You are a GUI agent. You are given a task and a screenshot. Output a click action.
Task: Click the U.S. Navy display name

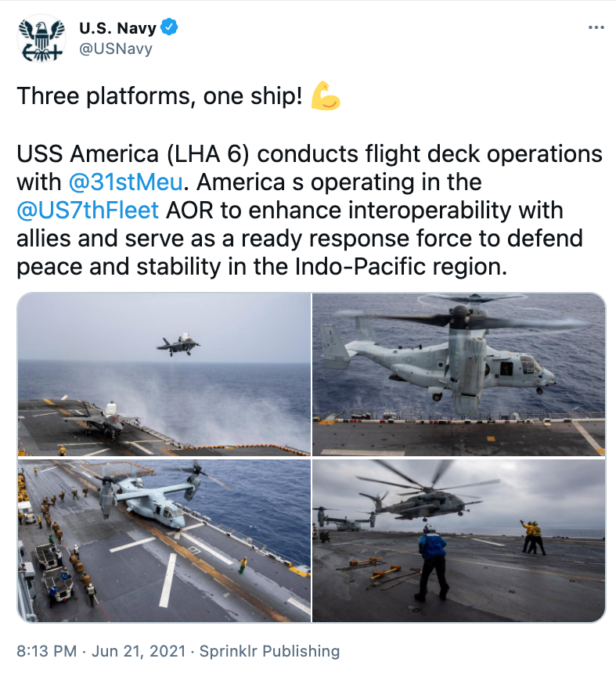click(117, 28)
